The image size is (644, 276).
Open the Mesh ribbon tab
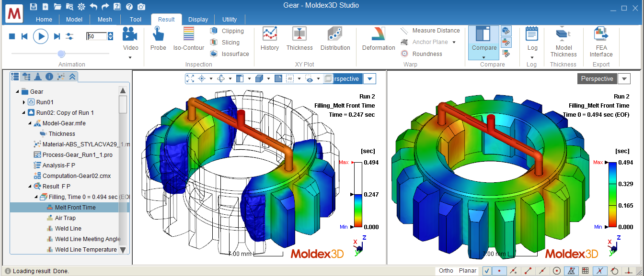tap(104, 20)
